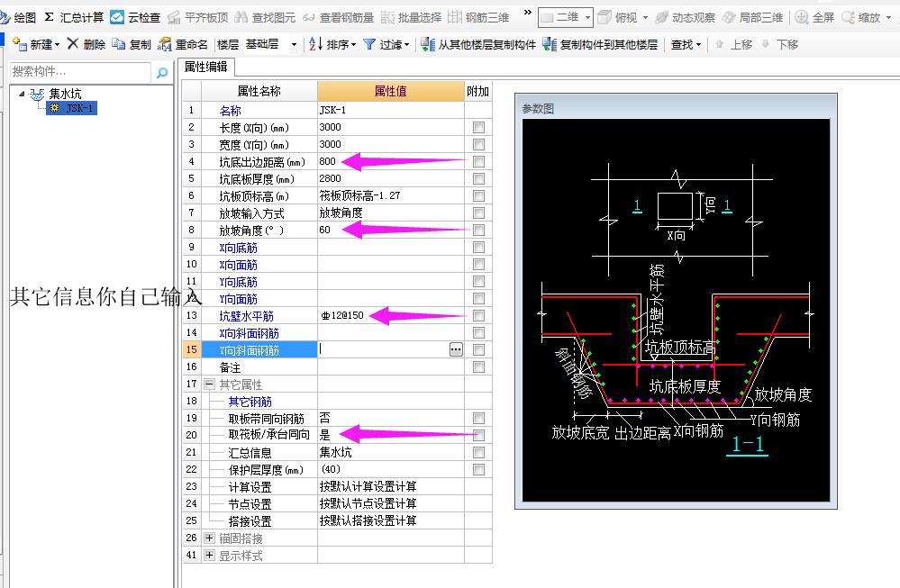This screenshot has height=588, width=900.
Task: Click the 动态观察 orbit tool
Action: tap(686, 18)
